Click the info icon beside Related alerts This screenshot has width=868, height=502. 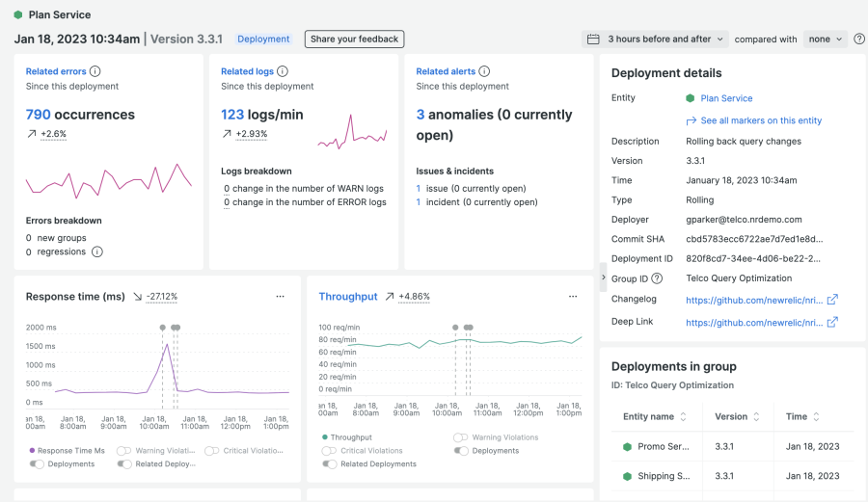pos(484,71)
